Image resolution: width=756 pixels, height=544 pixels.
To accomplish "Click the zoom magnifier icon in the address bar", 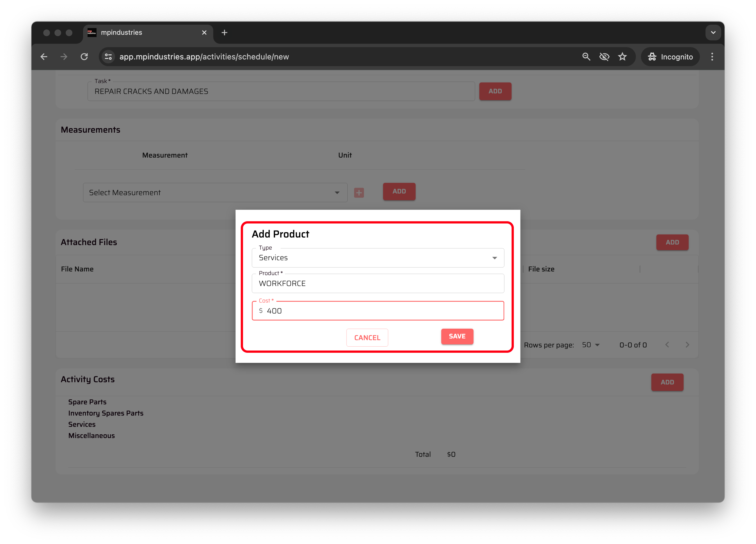I will pyautogui.click(x=586, y=57).
